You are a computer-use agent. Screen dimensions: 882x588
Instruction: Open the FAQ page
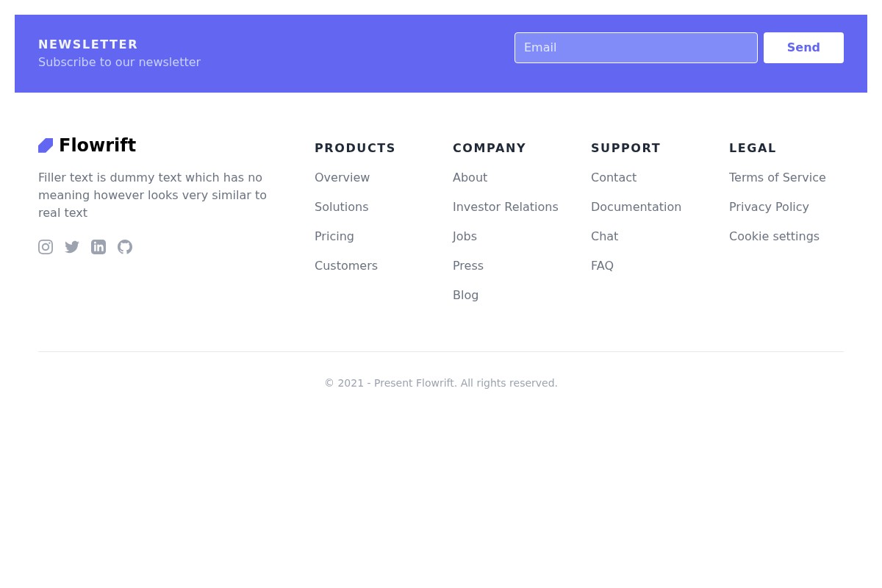pos(602,265)
